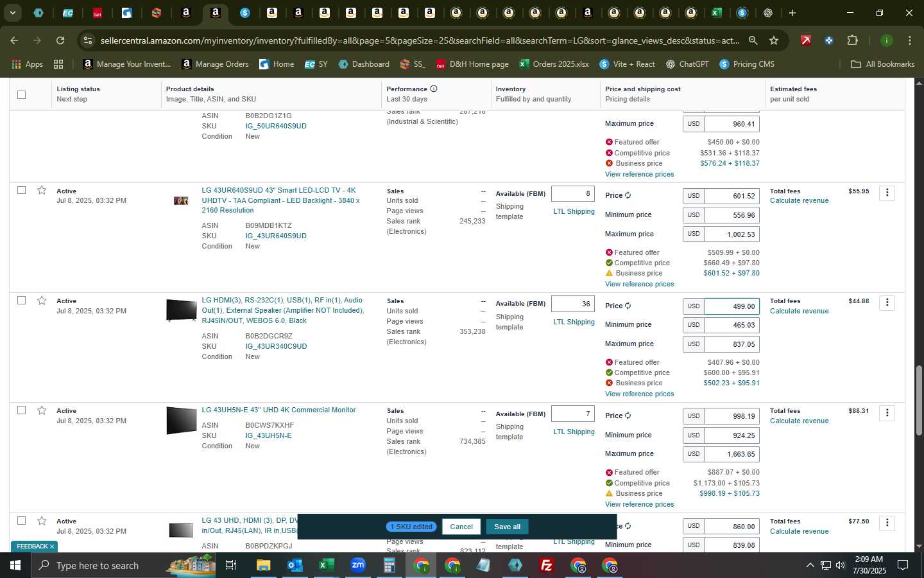The width and height of the screenshot is (924, 578).
Task: Favorite the LG 43 UHD HDMI listing star
Action: [42, 521]
